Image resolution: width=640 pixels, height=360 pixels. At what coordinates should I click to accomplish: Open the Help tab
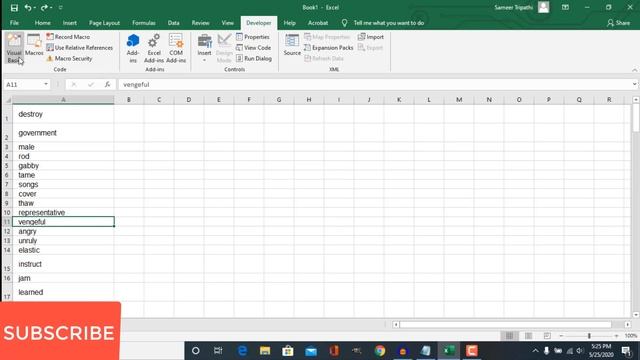289,23
